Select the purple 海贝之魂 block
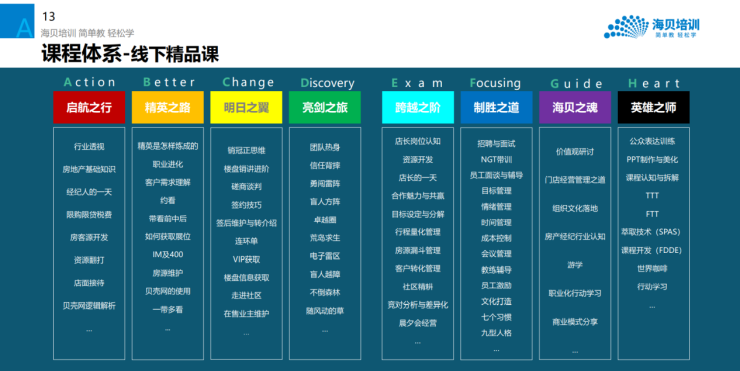 575,108
